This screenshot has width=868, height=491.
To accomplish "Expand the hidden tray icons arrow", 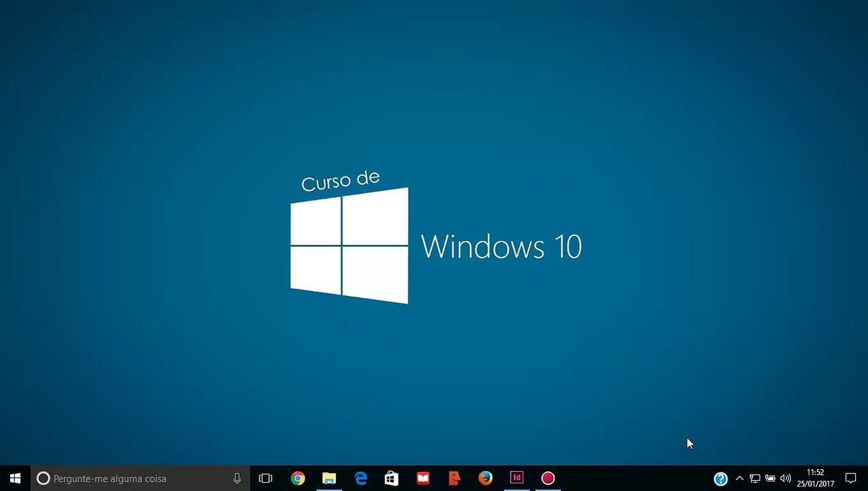I will pyautogui.click(x=739, y=479).
